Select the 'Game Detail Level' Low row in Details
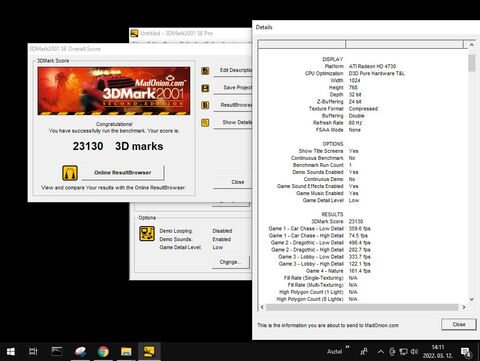This screenshot has height=361, width=480. [x=331, y=200]
